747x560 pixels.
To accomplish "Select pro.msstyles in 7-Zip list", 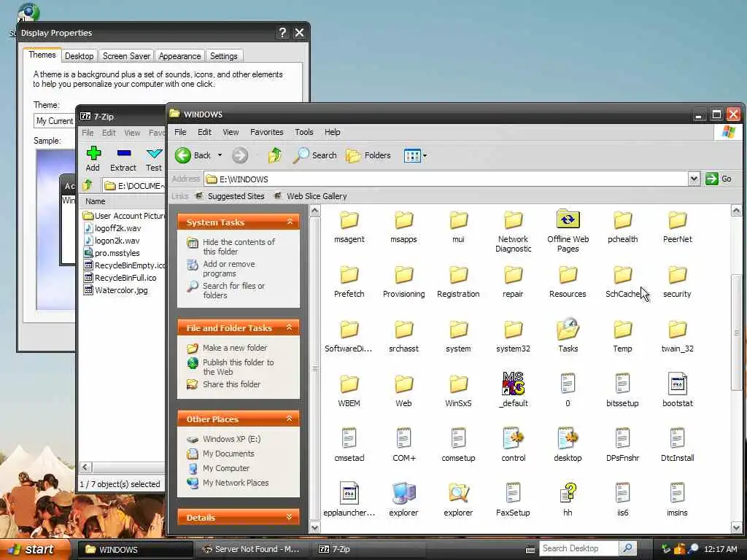I will (112, 253).
